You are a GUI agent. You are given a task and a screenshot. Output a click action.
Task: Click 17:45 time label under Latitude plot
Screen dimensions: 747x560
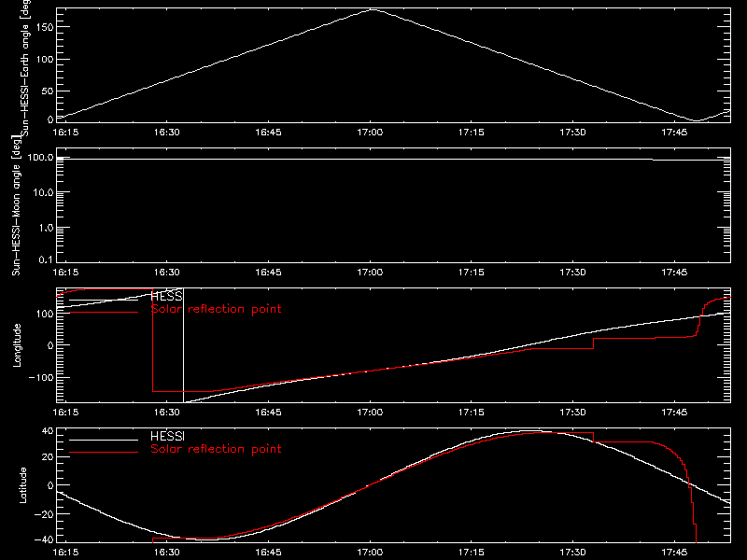[x=674, y=553]
